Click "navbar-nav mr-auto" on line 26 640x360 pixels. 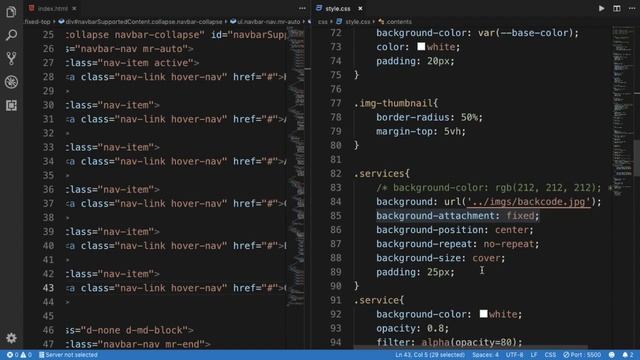pyautogui.click(x=131, y=49)
